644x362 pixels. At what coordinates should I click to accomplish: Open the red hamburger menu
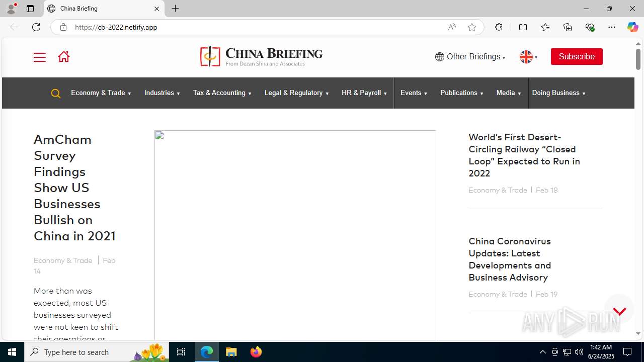pos(39,57)
